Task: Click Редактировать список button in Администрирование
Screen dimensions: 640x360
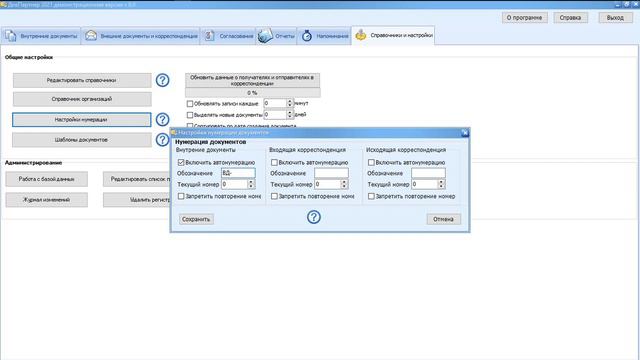Action: [137, 179]
